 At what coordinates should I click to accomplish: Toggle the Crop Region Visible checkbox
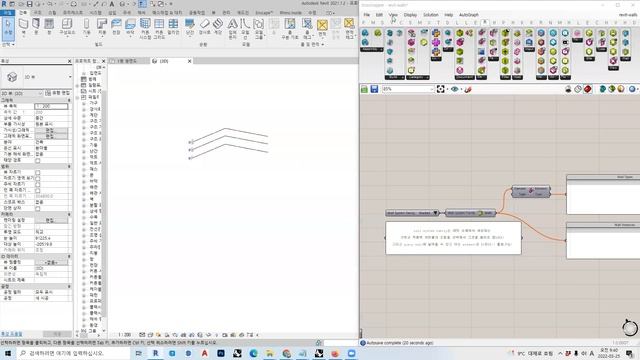[x=38, y=178]
